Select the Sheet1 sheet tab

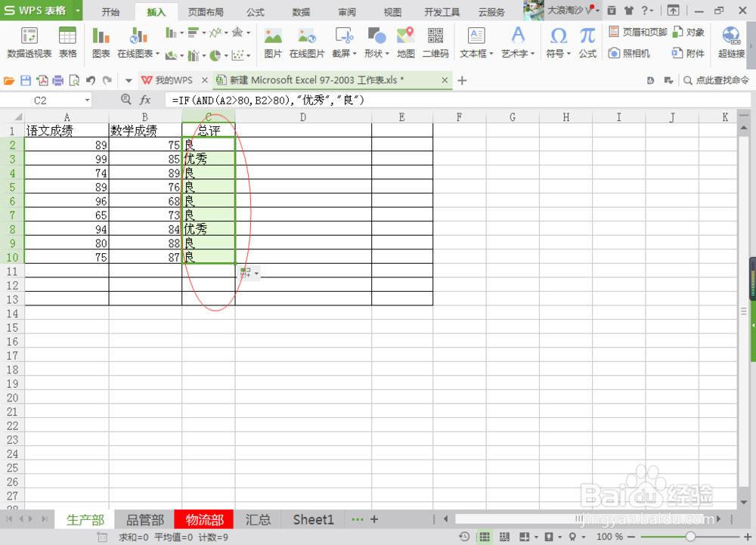(x=314, y=519)
